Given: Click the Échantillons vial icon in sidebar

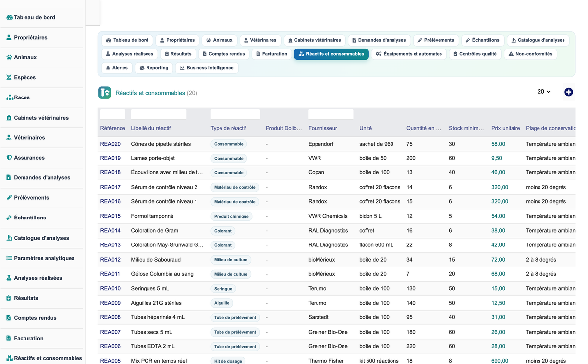Looking at the screenshot, I should tap(9, 218).
